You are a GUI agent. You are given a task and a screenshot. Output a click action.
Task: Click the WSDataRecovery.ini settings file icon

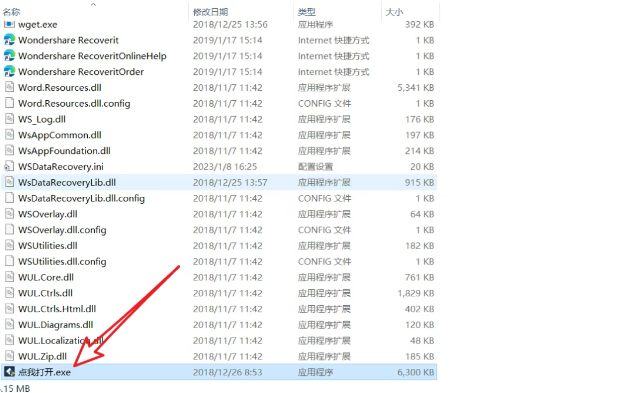point(9,166)
